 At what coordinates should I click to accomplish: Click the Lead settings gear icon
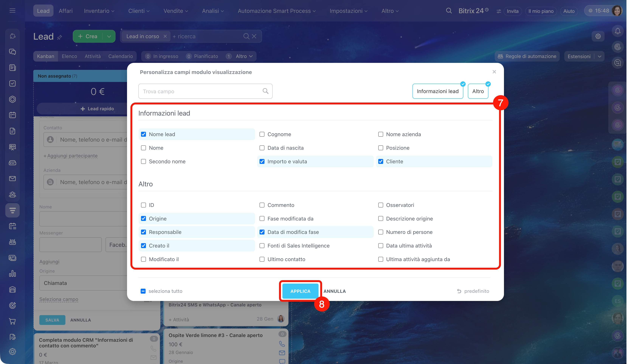[598, 36]
